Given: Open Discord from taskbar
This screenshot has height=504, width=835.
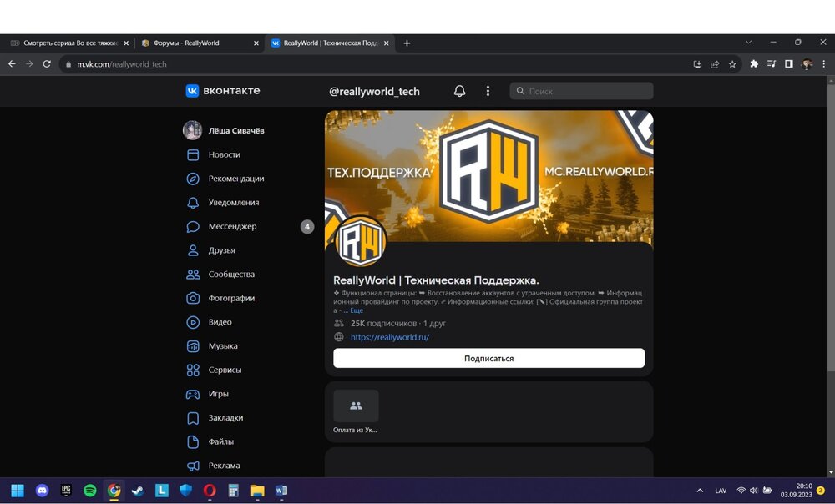Looking at the screenshot, I should point(42,490).
